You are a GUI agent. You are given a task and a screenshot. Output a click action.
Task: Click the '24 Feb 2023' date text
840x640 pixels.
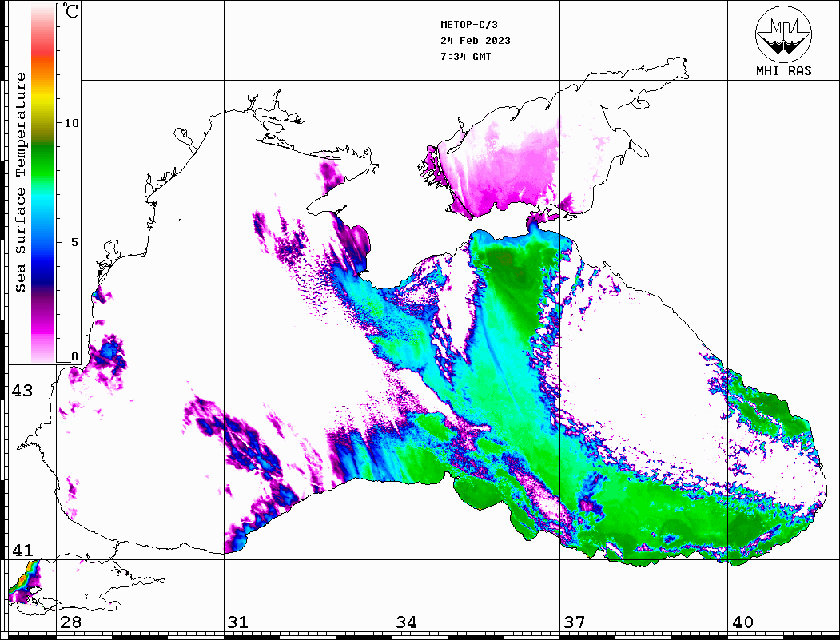pos(476,41)
